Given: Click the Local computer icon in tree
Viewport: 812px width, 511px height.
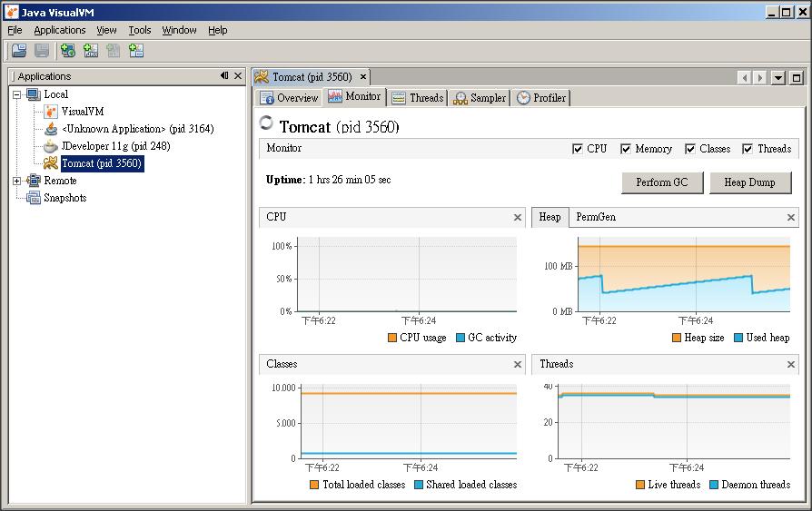Looking at the screenshot, I should point(34,94).
